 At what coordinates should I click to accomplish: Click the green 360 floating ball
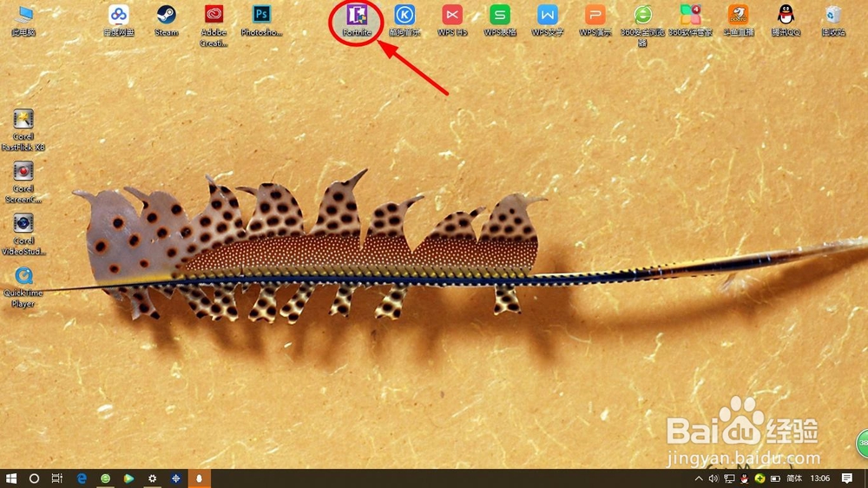coord(863,443)
